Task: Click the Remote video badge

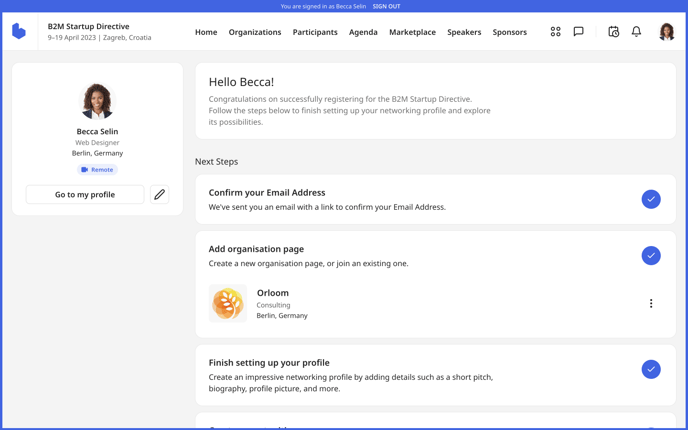Action: pyautogui.click(x=97, y=170)
